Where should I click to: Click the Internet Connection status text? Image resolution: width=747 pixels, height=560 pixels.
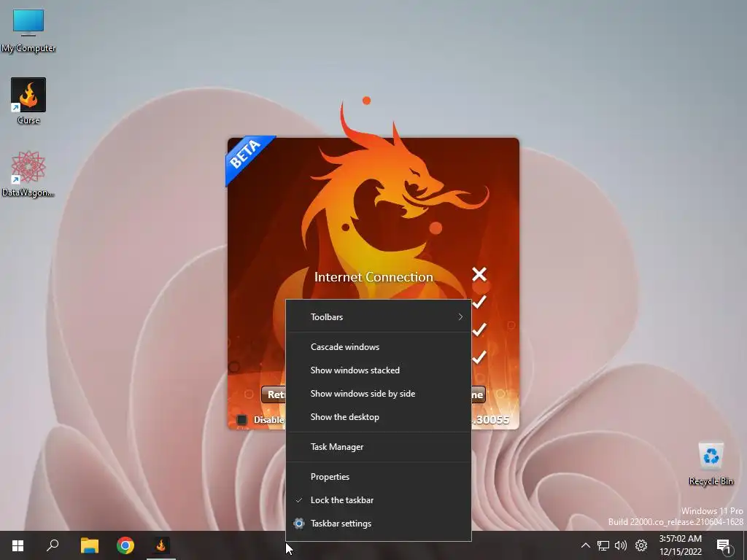373,276
